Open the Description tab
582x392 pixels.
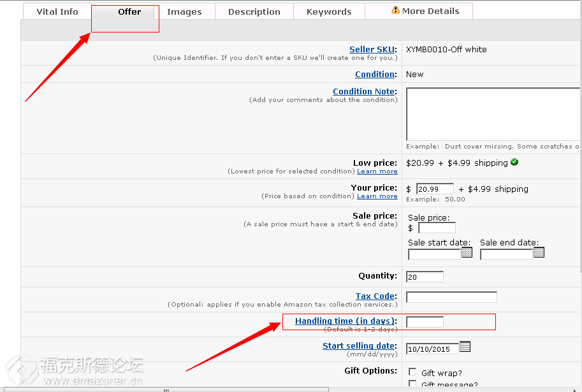point(254,11)
